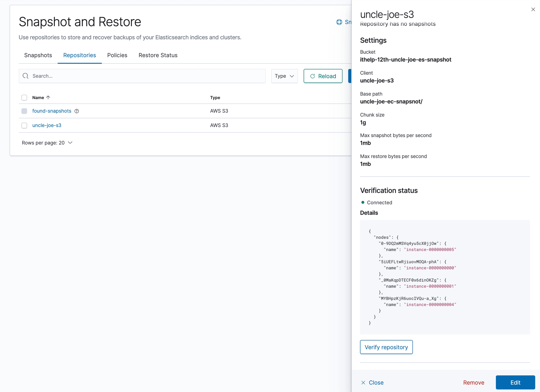Click Remove to delete repository
Image resolution: width=540 pixels, height=392 pixels.
473,382
